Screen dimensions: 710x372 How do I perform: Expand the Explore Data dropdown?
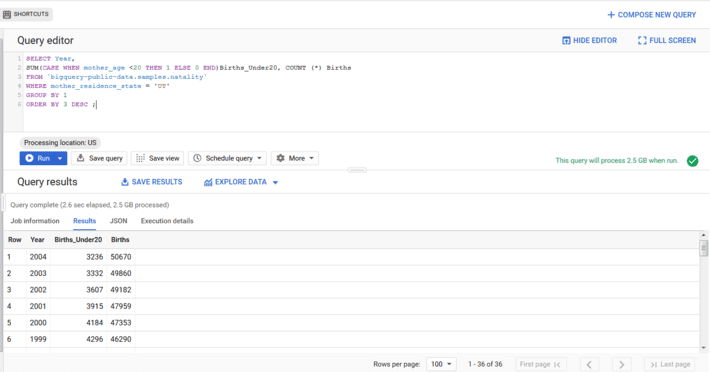tap(275, 182)
